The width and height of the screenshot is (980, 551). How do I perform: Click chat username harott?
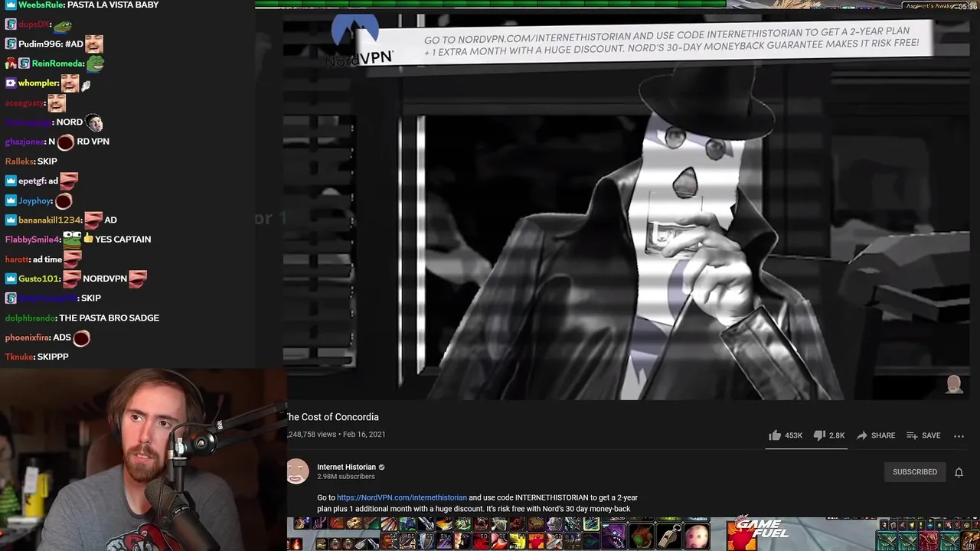(17, 259)
